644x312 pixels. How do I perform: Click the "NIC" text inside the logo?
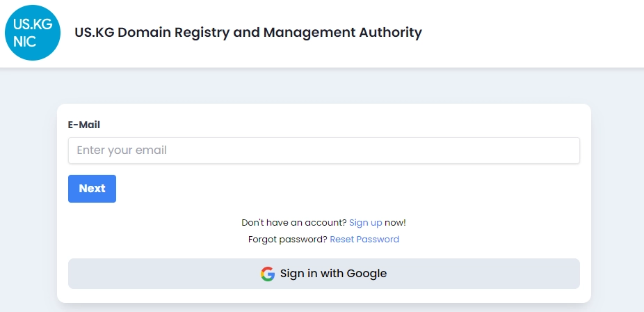(24, 41)
